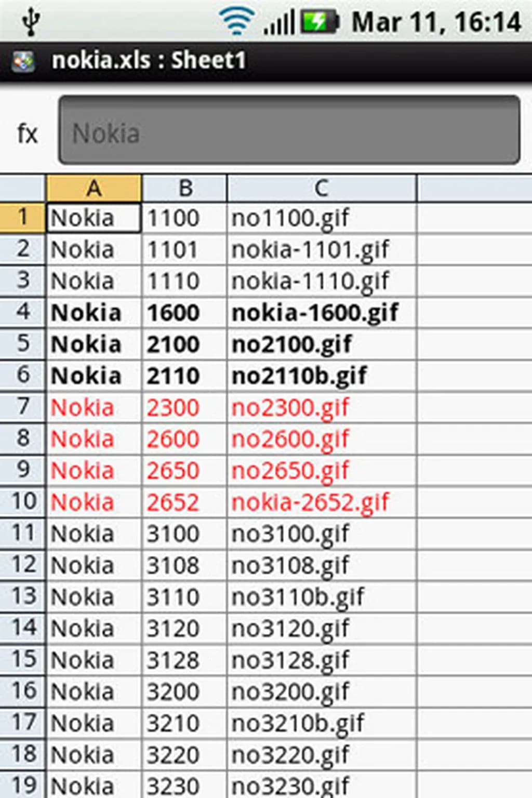The width and height of the screenshot is (532, 798).
Task: Tap the date and time in status bar
Action: click(x=435, y=23)
